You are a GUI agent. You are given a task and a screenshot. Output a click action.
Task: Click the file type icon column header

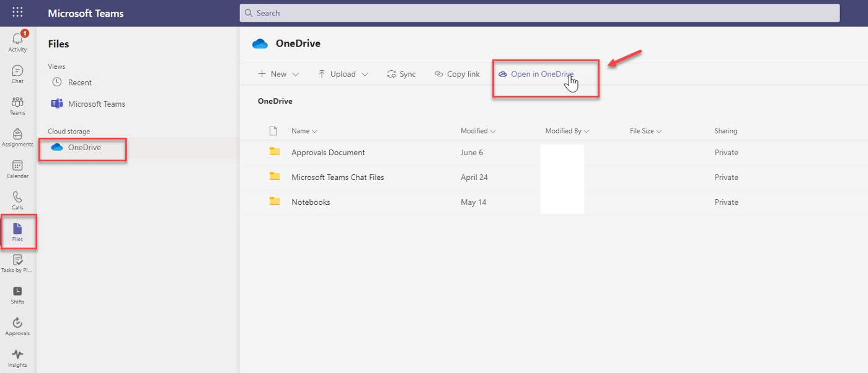[x=273, y=131]
